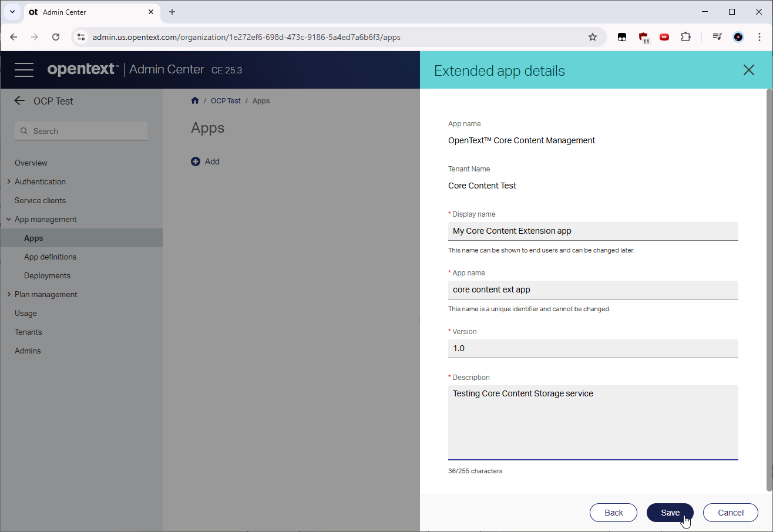
Task: Click the Add link under Apps
Action: coord(212,161)
